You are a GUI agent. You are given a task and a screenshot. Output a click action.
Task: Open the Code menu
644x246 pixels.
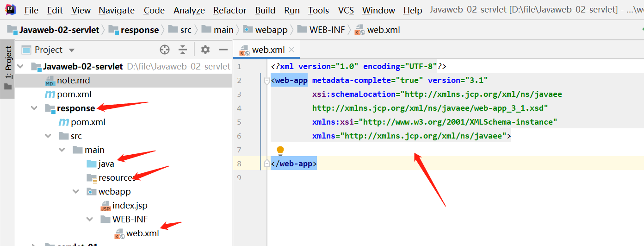[x=154, y=10]
